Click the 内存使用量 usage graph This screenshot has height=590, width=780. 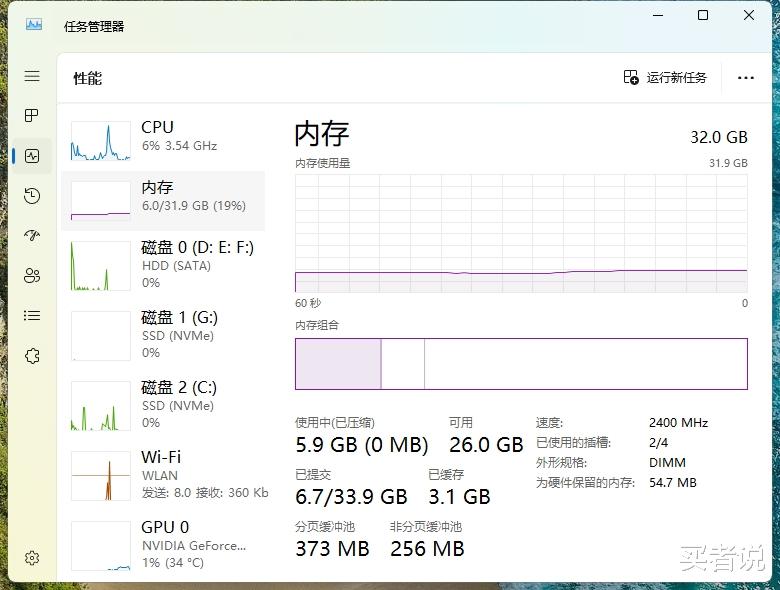coord(521,234)
